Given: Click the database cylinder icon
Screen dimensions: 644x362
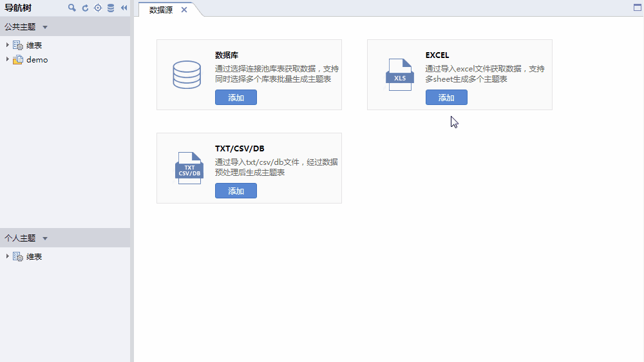Looking at the screenshot, I should [187, 74].
